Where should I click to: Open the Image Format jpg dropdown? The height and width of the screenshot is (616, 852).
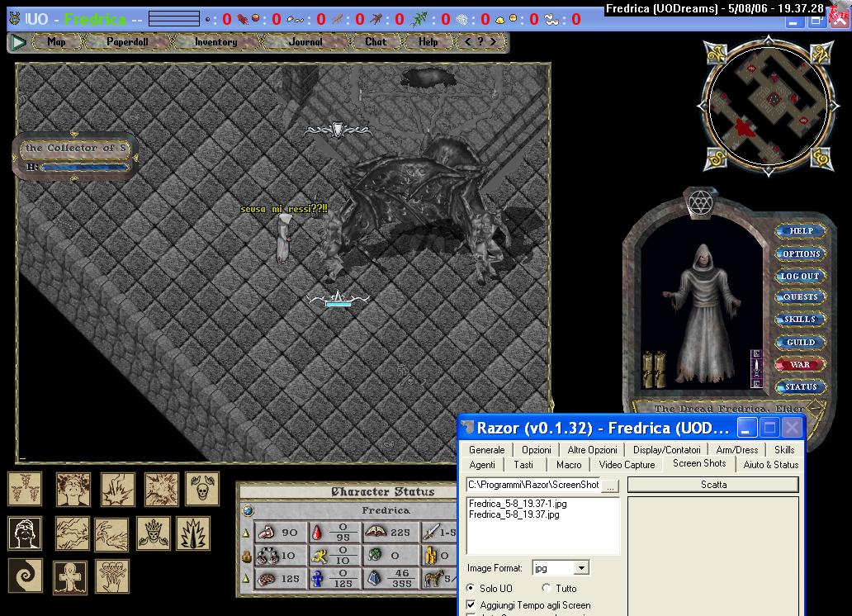[581, 568]
